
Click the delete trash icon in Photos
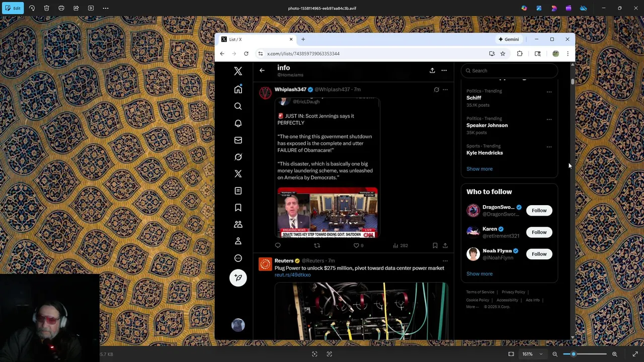pos(46,8)
